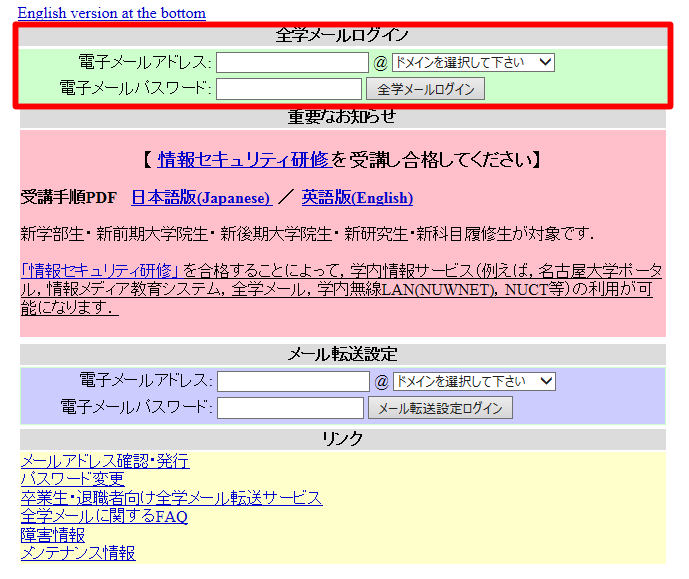The width and height of the screenshot is (689, 579).
Task: Click password field in 全学メールログイン section
Action: click(x=289, y=89)
